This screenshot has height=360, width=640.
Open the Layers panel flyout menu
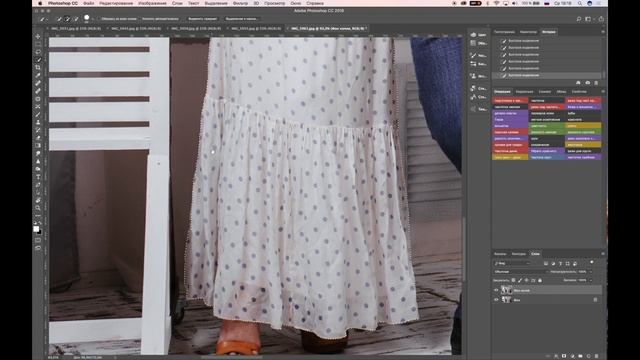pos(603,254)
